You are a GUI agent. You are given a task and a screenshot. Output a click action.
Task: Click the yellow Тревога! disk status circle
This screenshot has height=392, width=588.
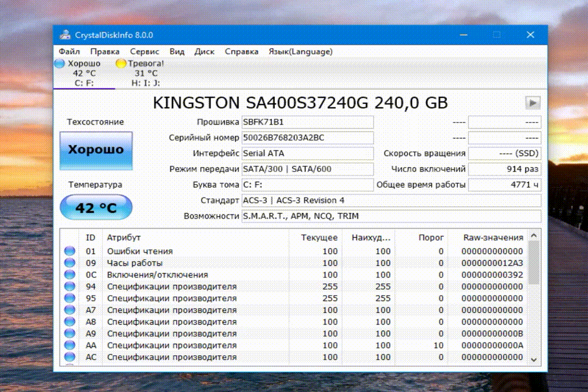(121, 63)
